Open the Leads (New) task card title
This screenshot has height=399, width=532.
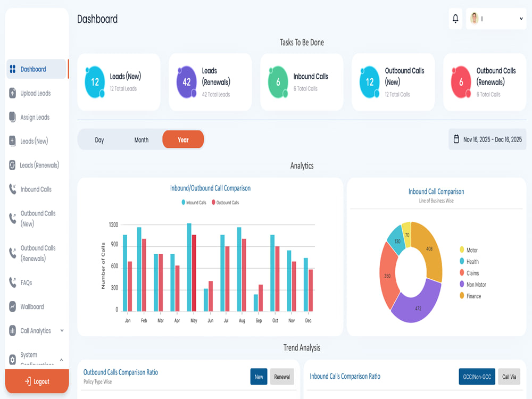[x=125, y=76]
